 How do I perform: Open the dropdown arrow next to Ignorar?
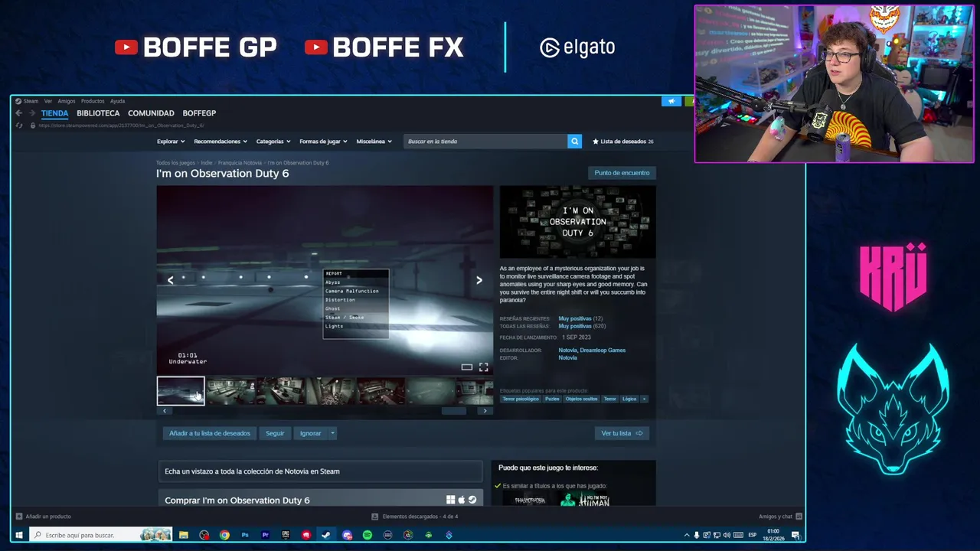(x=332, y=433)
